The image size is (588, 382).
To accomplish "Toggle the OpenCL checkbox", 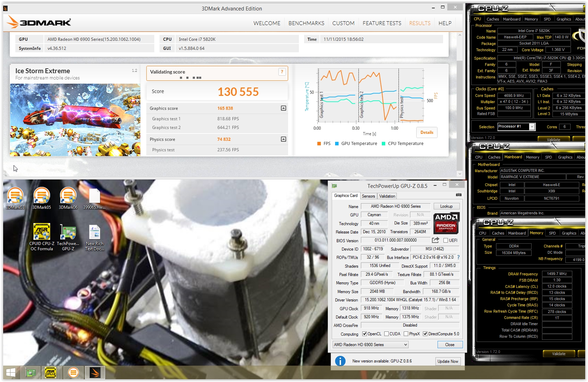I will (364, 334).
